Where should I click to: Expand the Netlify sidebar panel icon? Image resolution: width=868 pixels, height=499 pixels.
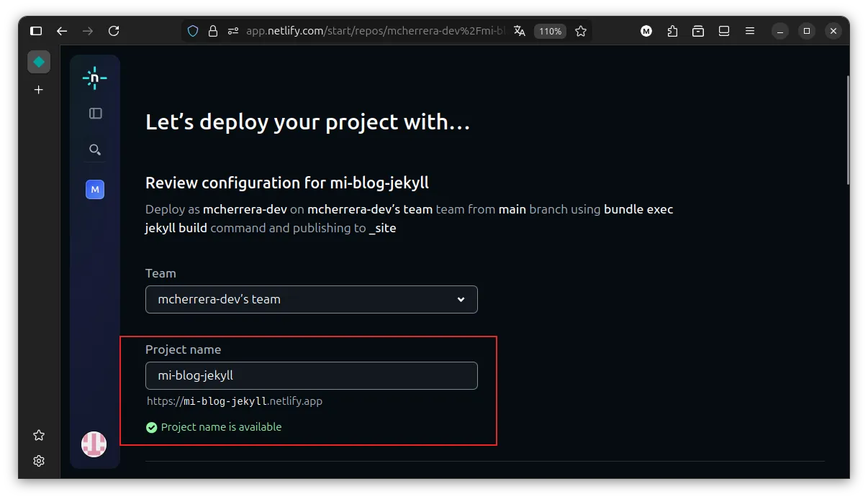[95, 114]
